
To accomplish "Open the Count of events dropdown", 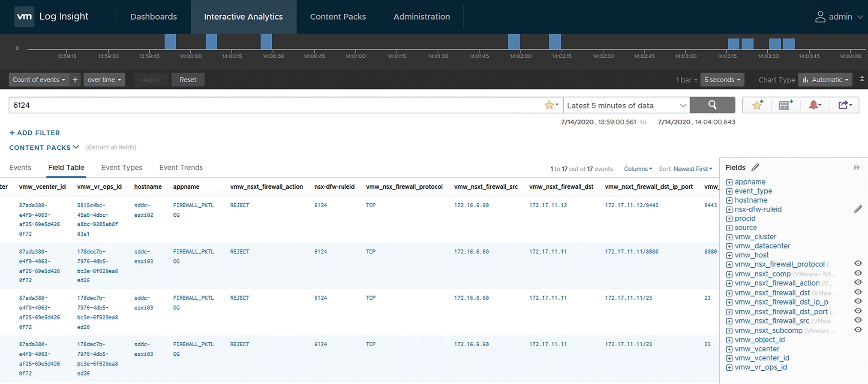I will (39, 80).
